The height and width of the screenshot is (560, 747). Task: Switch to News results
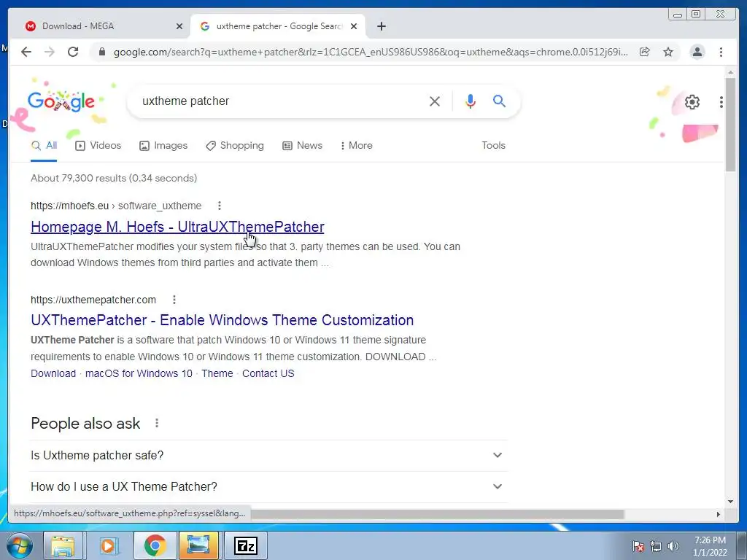[303, 146]
